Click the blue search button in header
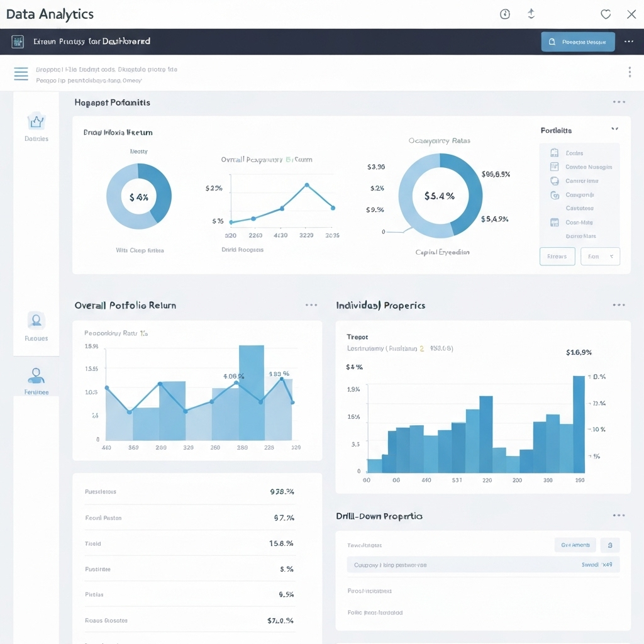Viewport: 644px width, 644px height. point(578,42)
